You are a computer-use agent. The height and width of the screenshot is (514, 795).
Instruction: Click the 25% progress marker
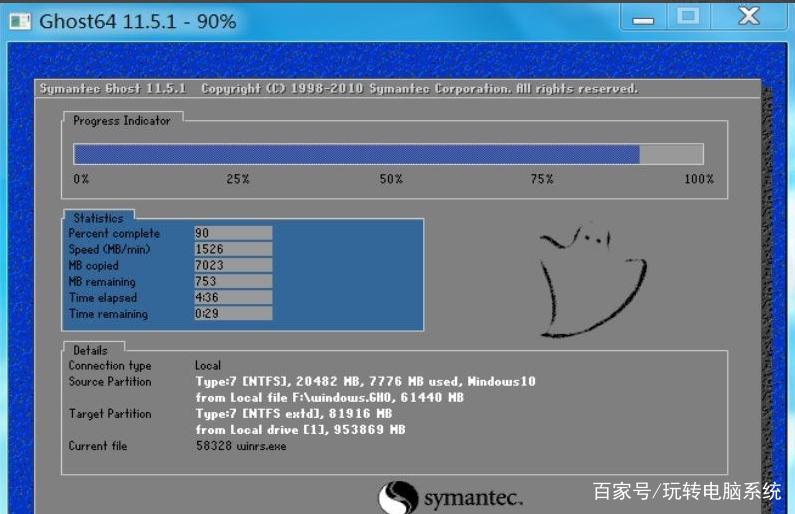tap(238, 179)
